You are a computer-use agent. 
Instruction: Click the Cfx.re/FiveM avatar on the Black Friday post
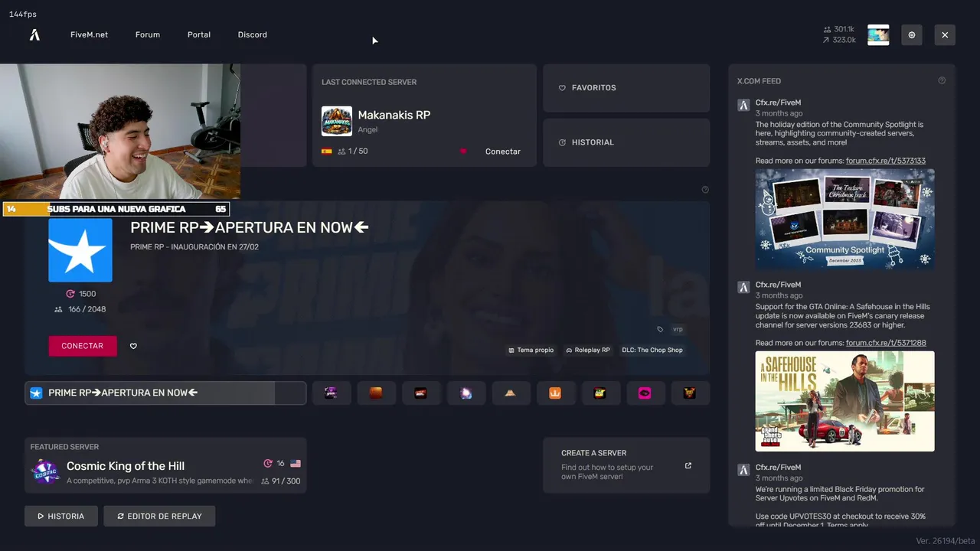click(743, 470)
